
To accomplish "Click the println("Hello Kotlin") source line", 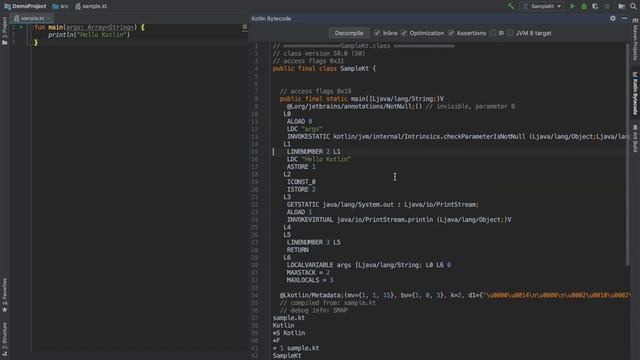I will [x=89, y=35].
